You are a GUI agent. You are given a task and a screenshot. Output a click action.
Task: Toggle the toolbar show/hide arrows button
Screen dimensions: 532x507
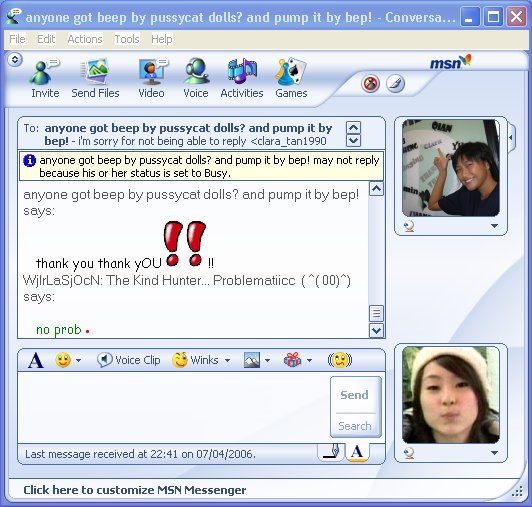[15, 60]
